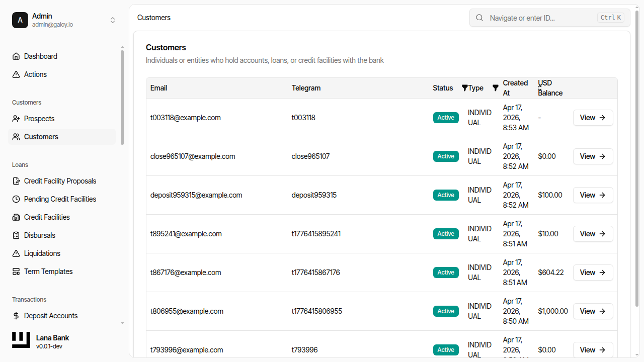The image size is (644, 362).
Task: Click the Active status badge for deposit959315
Action: (446, 195)
